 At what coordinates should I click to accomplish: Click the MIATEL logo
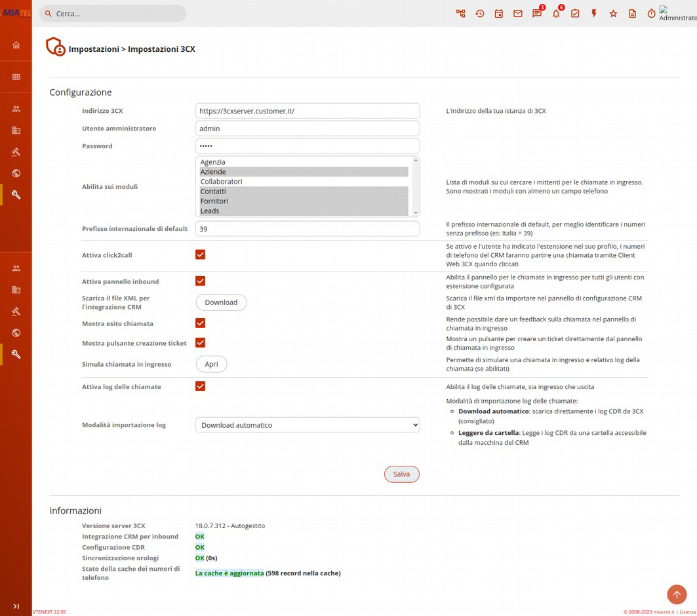pos(16,13)
